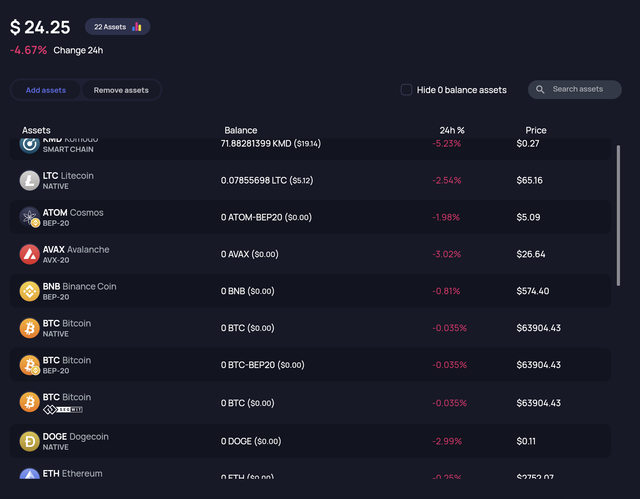Click 0 BTC-BEP20 ($0.00) balance
Image resolution: width=640 pixels, height=499 pixels.
click(262, 365)
